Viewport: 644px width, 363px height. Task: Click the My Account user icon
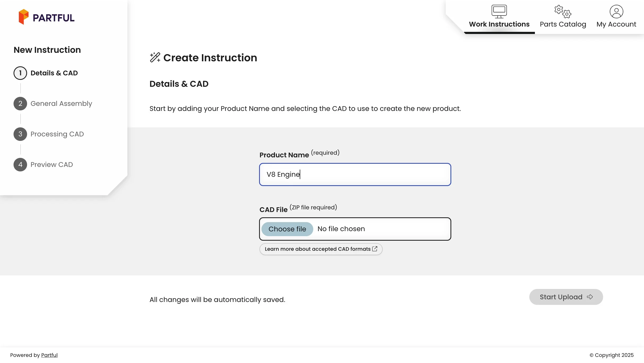[x=616, y=11]
